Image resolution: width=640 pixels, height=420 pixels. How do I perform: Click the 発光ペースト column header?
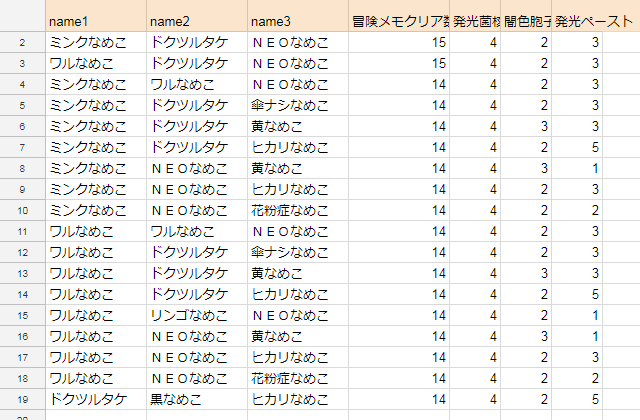(x=593, y=20)
